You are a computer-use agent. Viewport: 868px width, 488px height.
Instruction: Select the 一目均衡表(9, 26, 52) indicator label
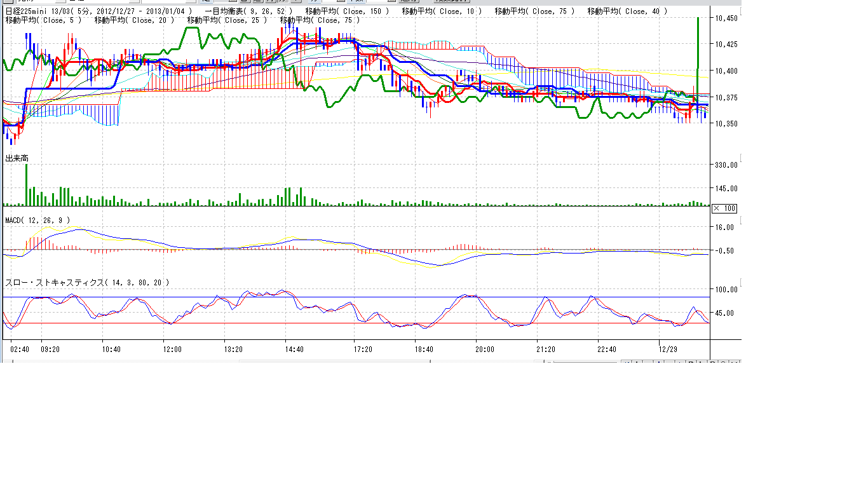[250, 11]
